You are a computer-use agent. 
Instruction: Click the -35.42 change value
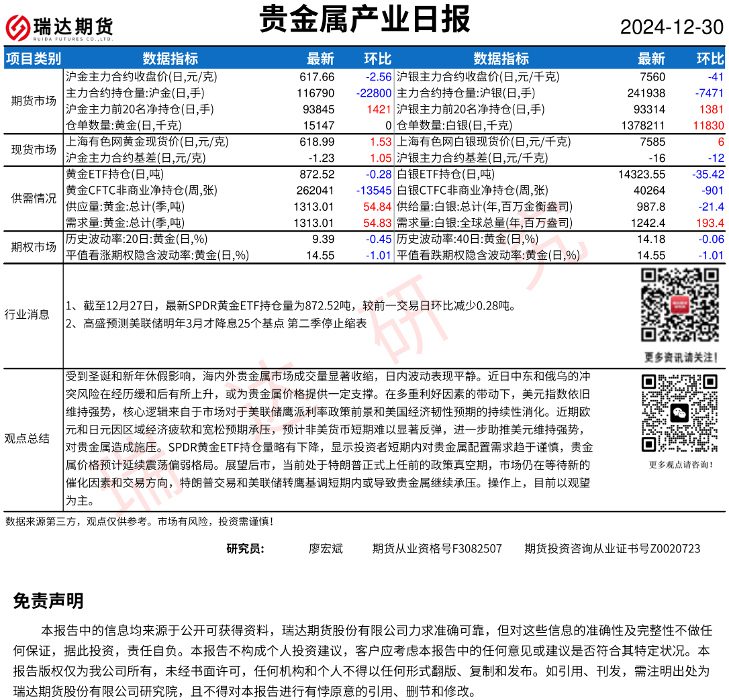[708, 174]
